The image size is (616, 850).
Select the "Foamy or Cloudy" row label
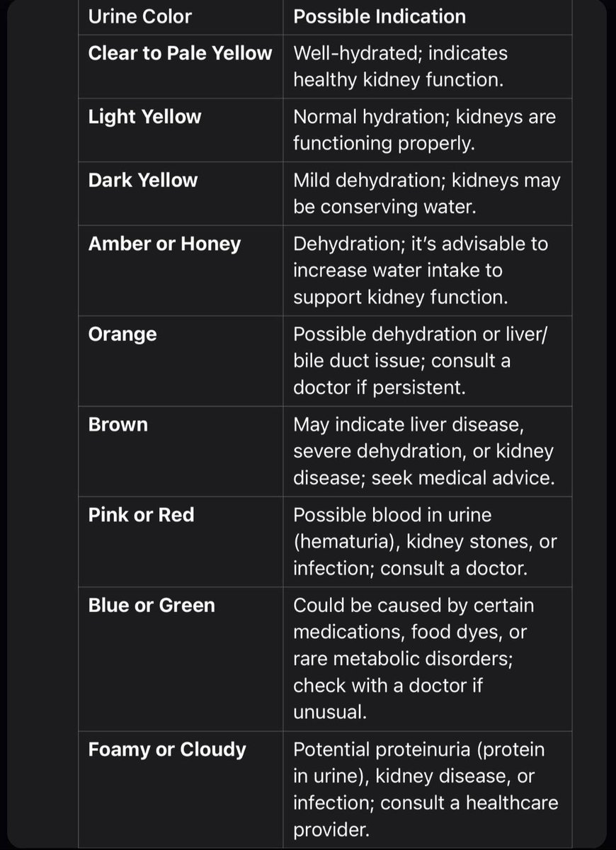point(167,749)
